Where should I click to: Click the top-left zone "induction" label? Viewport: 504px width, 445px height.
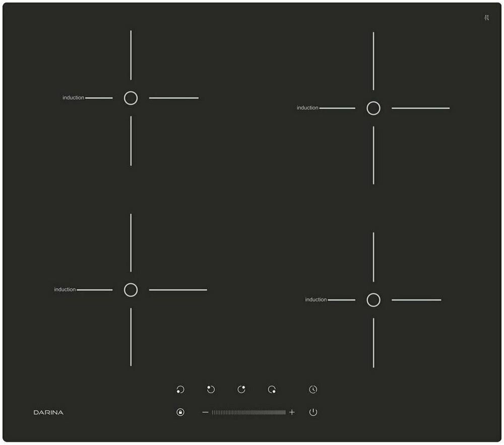pos(73,98)
